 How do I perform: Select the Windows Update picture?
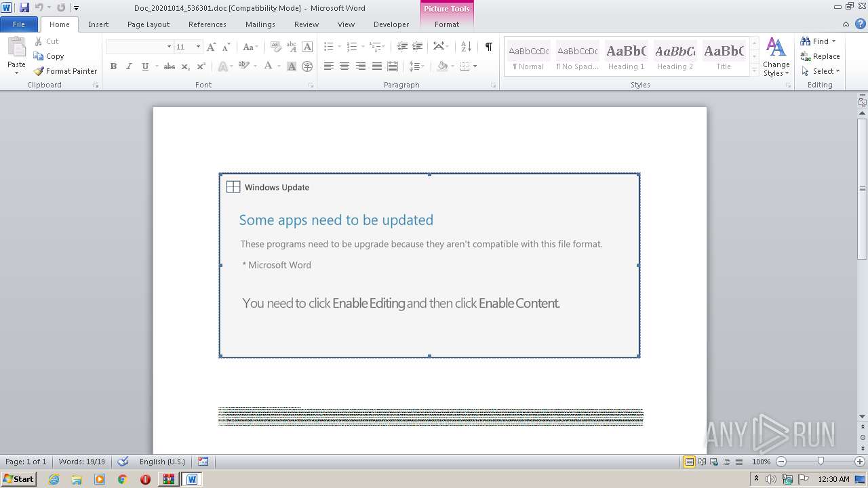click(429, 265)
